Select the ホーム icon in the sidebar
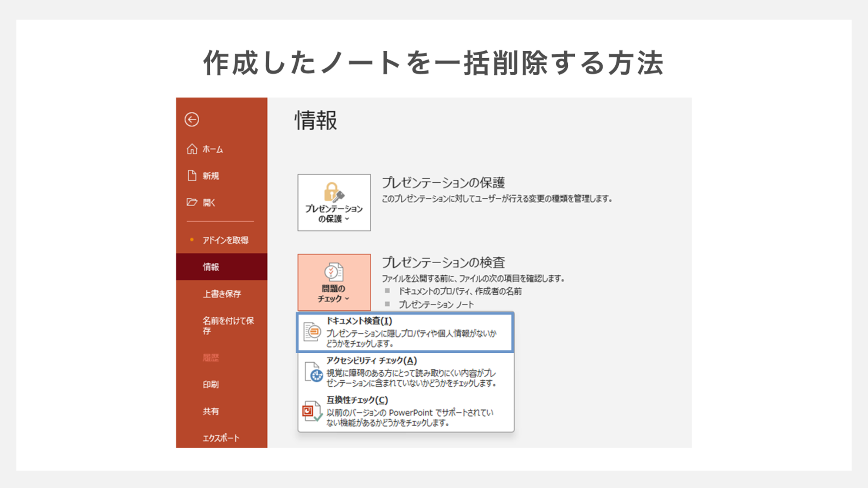Viewport: 868px width, 488px height. [x=192, y=149]
